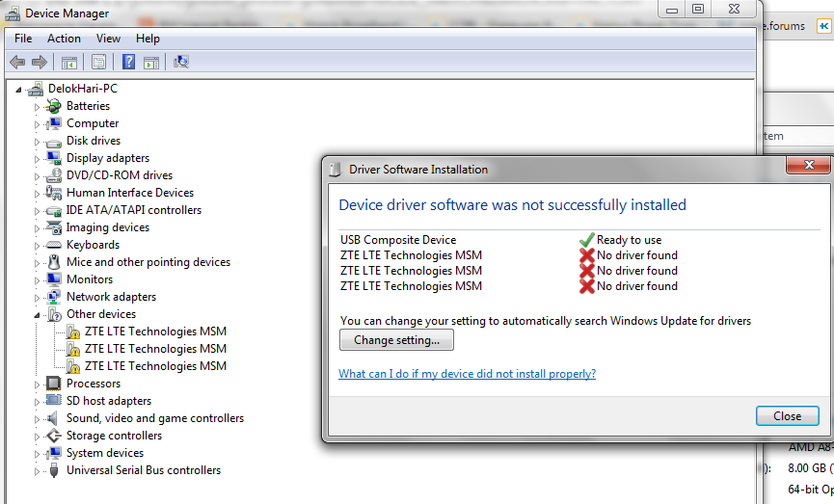Click the Forward arrow toolbar icon
Image resolution: width=834 pixels, height=504 pixels.
[40, 63]
